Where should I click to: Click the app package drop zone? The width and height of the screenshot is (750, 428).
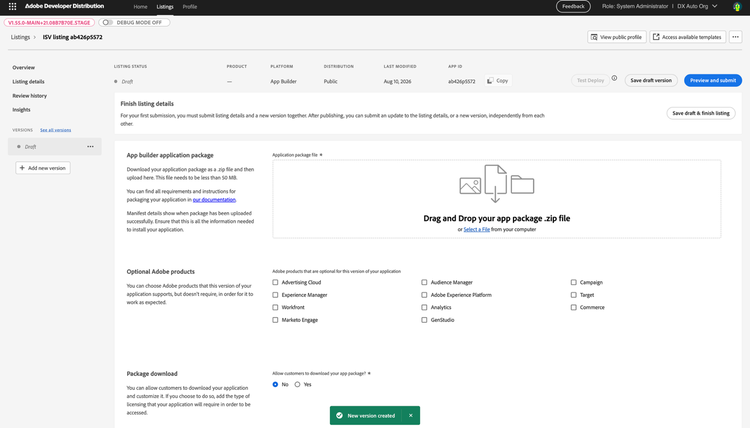[496, 199]
